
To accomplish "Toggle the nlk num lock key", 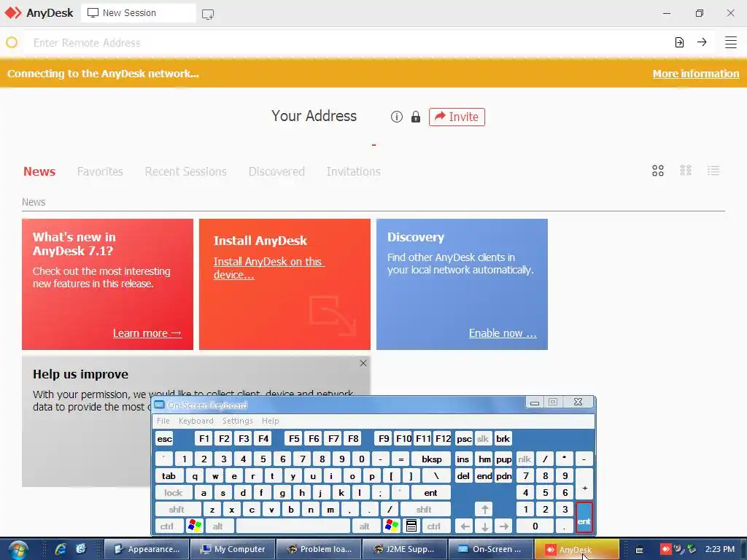I will click(525, 459).
